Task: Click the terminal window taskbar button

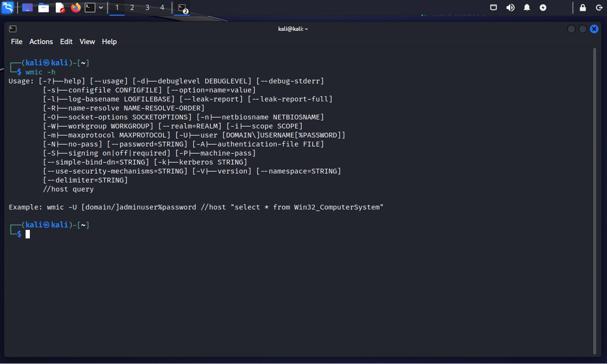Action: (x=182, y=8)
